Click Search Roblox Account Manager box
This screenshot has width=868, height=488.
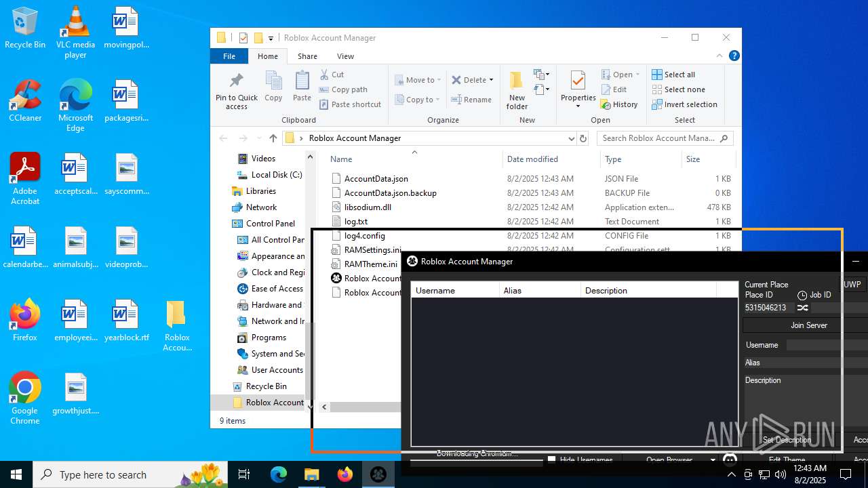pyautogui.click(x=665, y=138)
